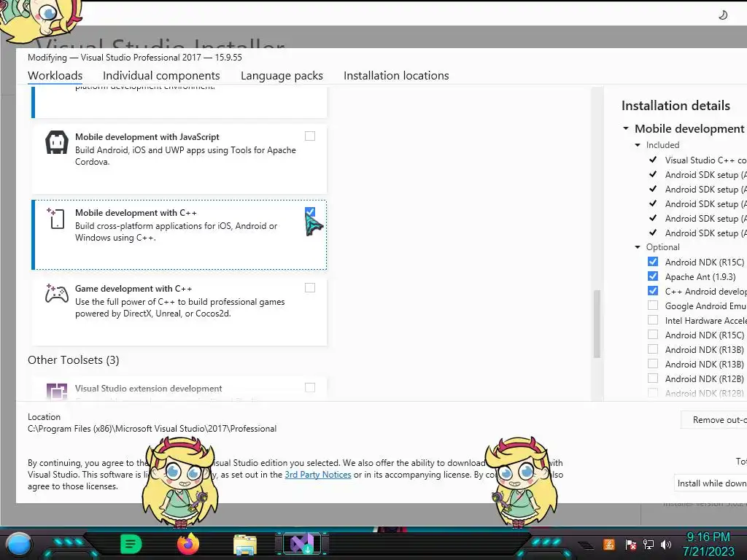The width and height of the screenshot is (747, 560).
Task: Tick the Visual Studio extension development checkbox
Action: pyautogui.click(x=310, y=388)
